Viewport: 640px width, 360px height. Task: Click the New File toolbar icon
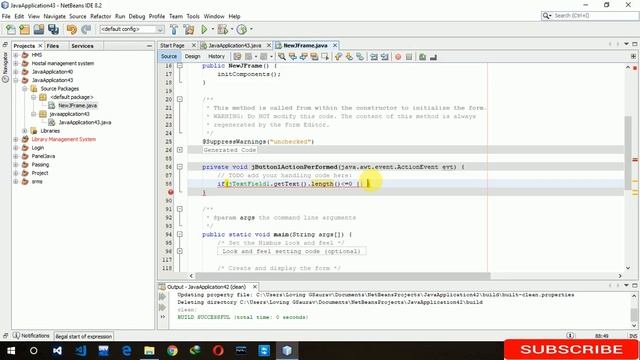[x=11, y=29]
